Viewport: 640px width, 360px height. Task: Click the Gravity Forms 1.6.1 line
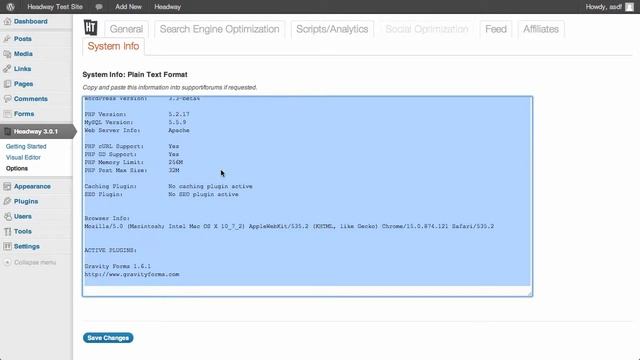[x=118, y=267]
